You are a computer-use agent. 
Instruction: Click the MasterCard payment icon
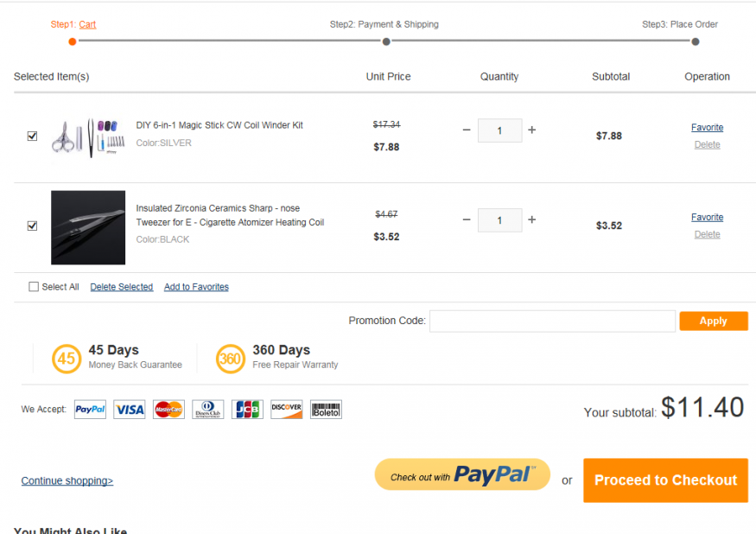pyautogui.click(x=168, y=410)
